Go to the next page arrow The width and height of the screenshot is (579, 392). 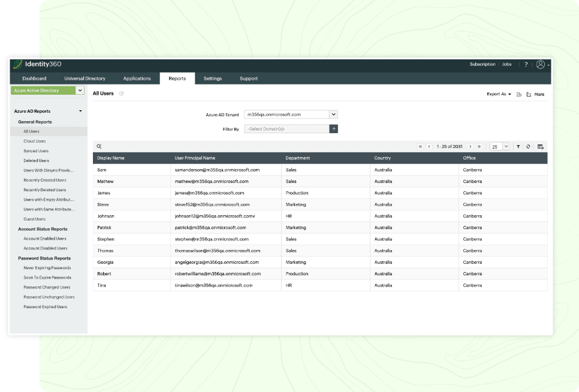[x=471, y=146]
